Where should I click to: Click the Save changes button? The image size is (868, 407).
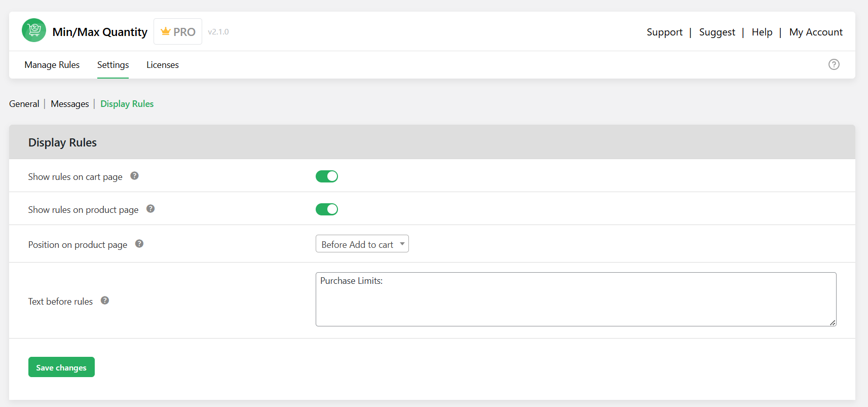point(61,366)
